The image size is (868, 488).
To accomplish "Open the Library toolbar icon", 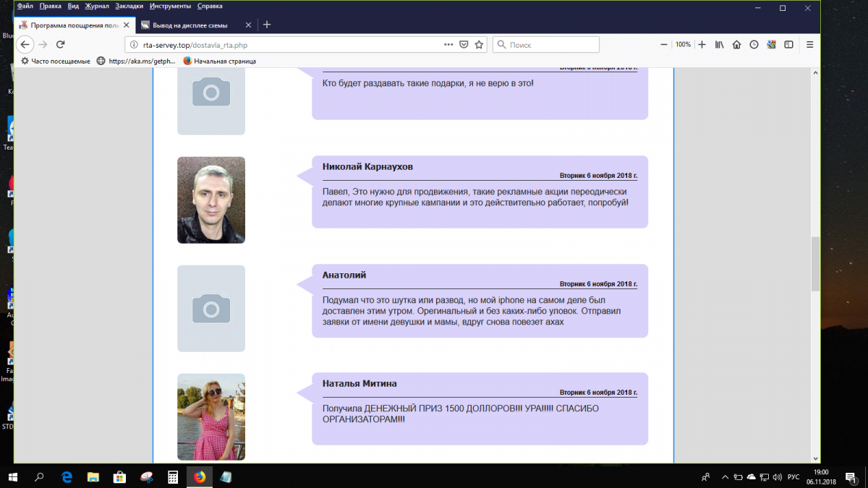I will click(720, 45).
